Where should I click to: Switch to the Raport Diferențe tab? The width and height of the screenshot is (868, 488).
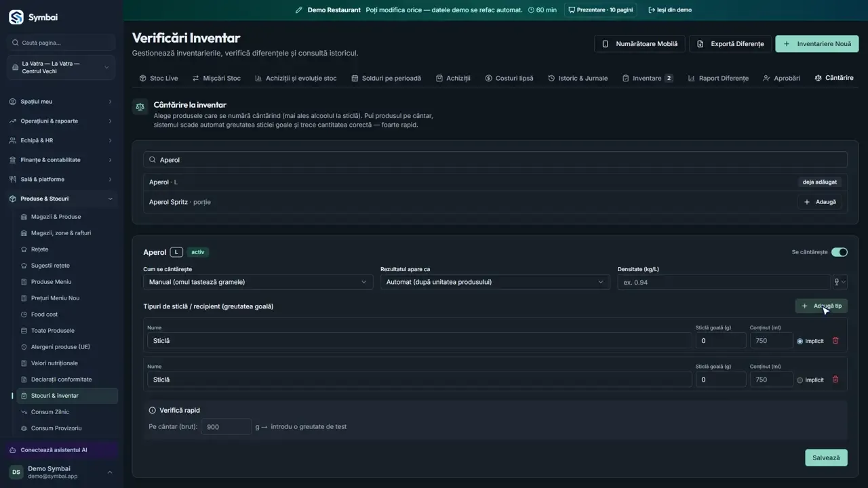click(x=718, y=78)
